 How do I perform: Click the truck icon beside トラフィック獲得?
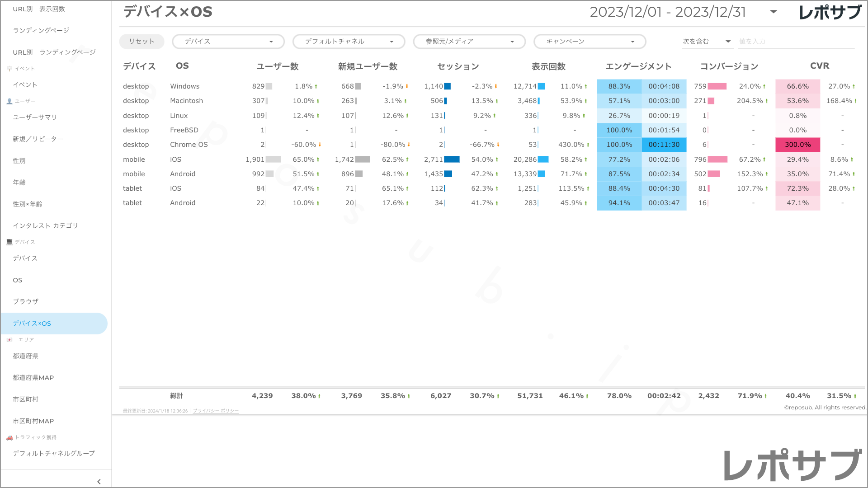pos(9,437)
